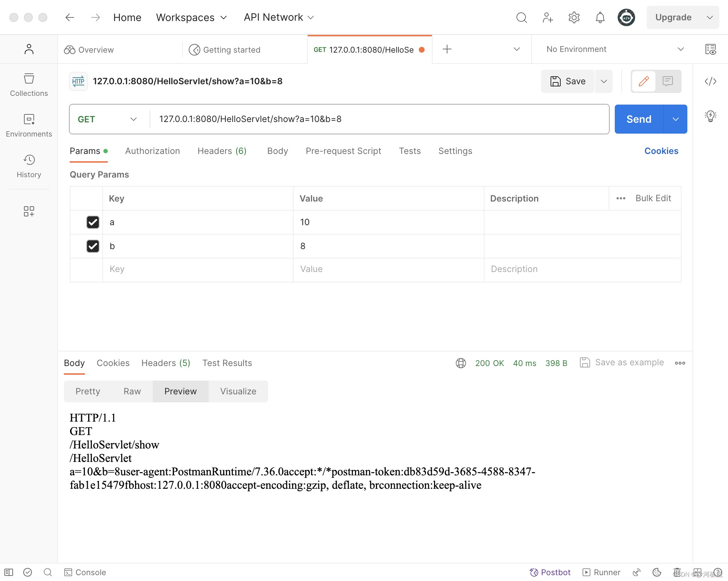
Task: Click the search magnifier icon in header
Action: click(522, 17)
